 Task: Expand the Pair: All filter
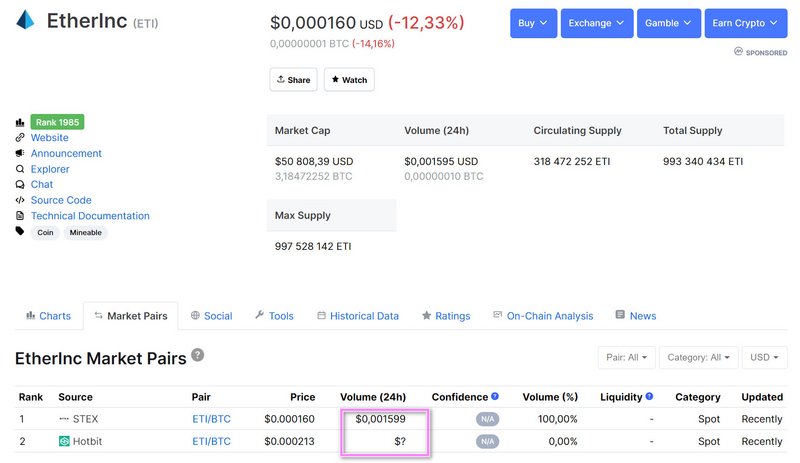pyautogui.click(x=627, y=357)
